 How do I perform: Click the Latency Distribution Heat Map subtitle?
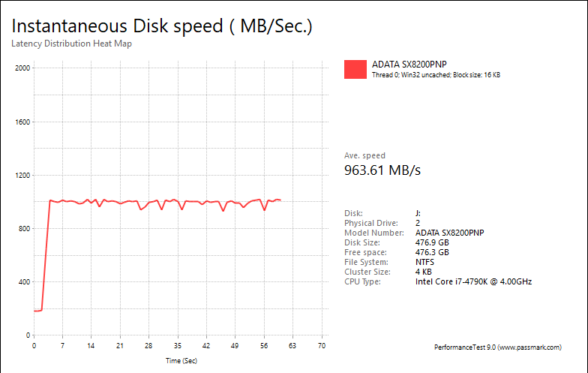72,43
